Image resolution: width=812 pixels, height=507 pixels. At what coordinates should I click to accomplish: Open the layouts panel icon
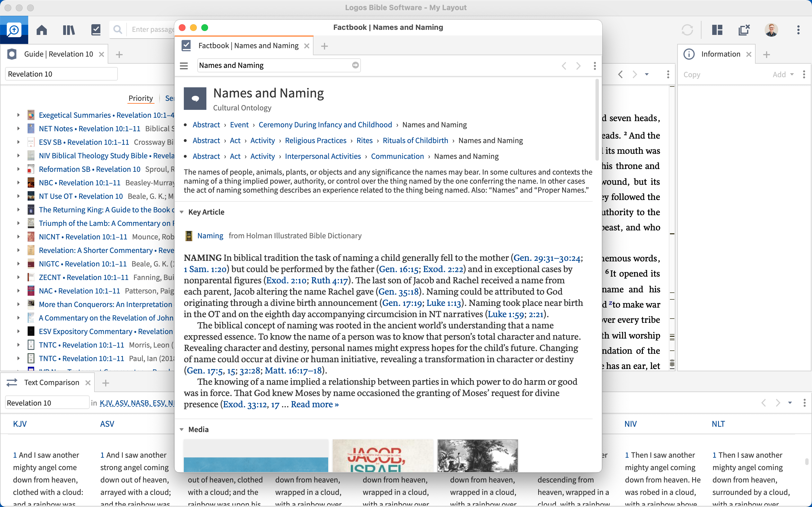coord(717,30)
